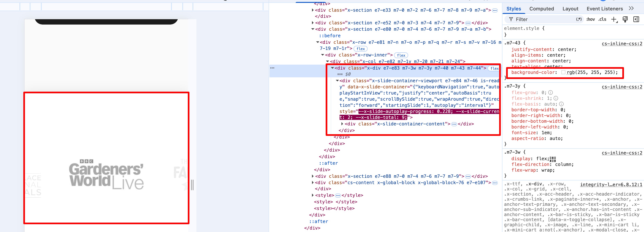Click the flex-wrap property name

(x=524, y=170)
